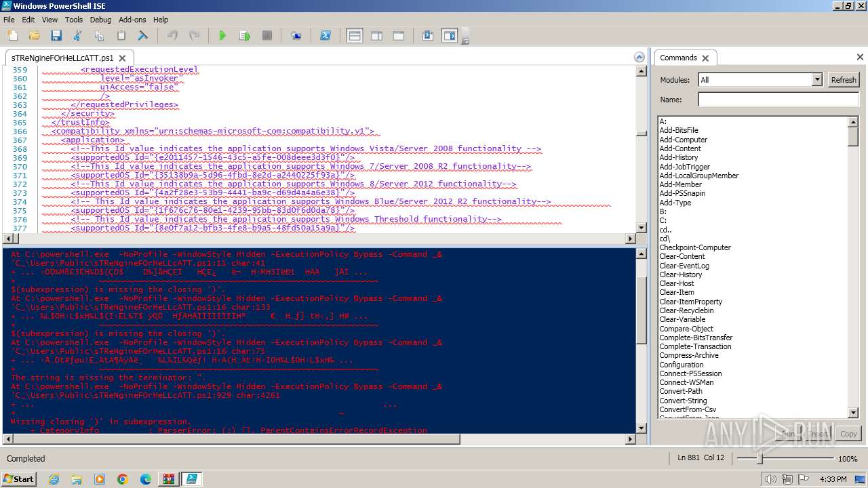Viewport: 868px width, 488px height.
Task: Select the Commands add-on tab
Action: point(678,58)
